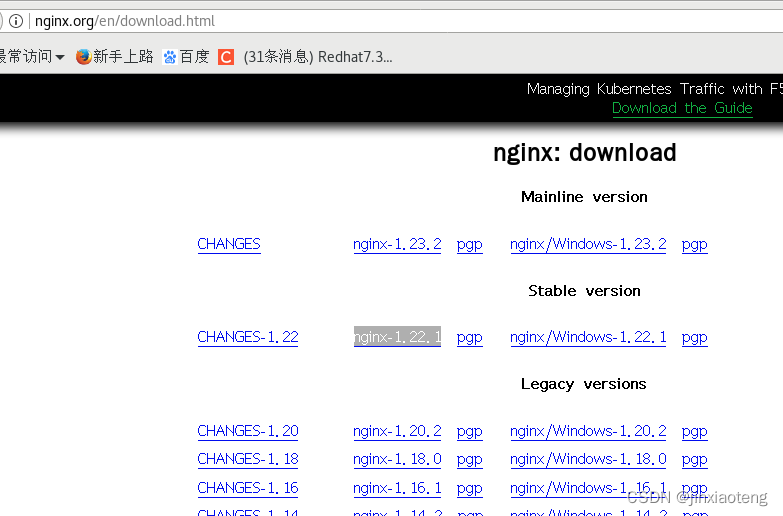Open pgp signature for nginx/Windows-1.18.0
This screenshot has width=783, height=516.
pos(695,459)
